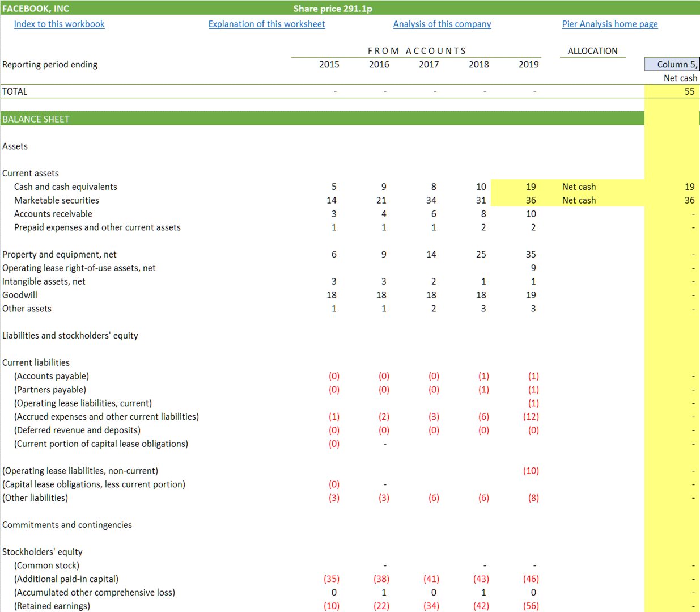Select Operating lease right-of-use assets value 9
Viewport: 700px width, 612px height.
[x=533, y=268]
